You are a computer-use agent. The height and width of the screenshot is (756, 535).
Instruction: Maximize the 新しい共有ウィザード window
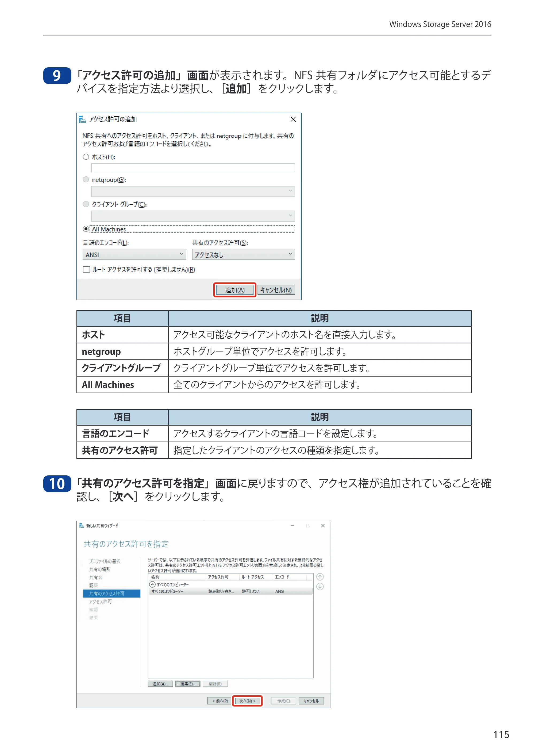307,525
